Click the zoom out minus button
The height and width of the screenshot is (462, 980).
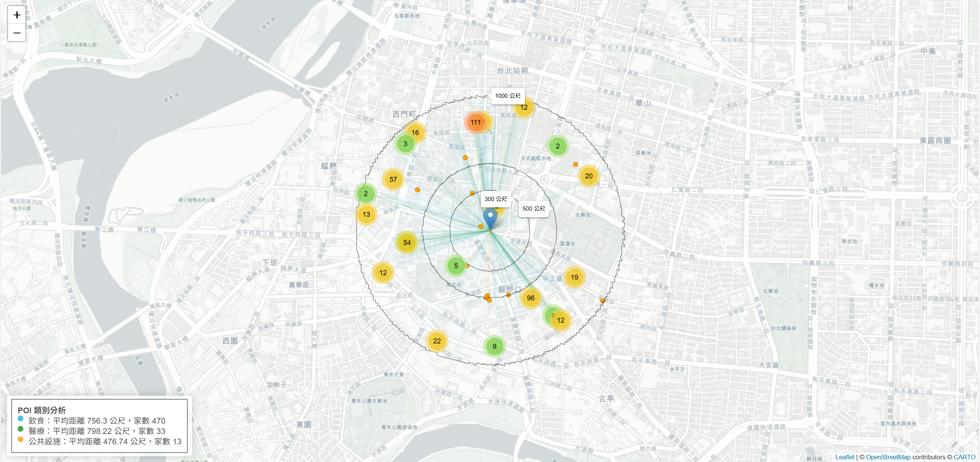17,33
